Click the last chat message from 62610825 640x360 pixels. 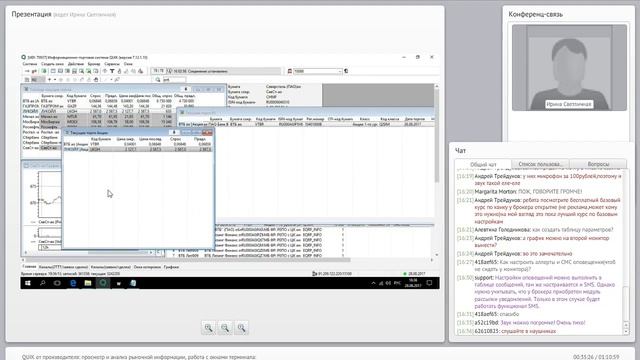pos(506,331)
